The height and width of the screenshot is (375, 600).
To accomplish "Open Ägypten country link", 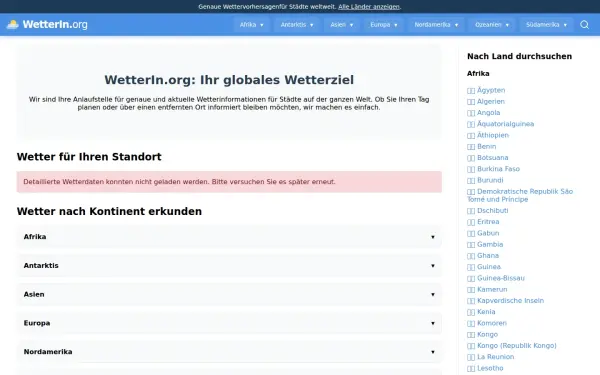I will click(x=486, y=90).
